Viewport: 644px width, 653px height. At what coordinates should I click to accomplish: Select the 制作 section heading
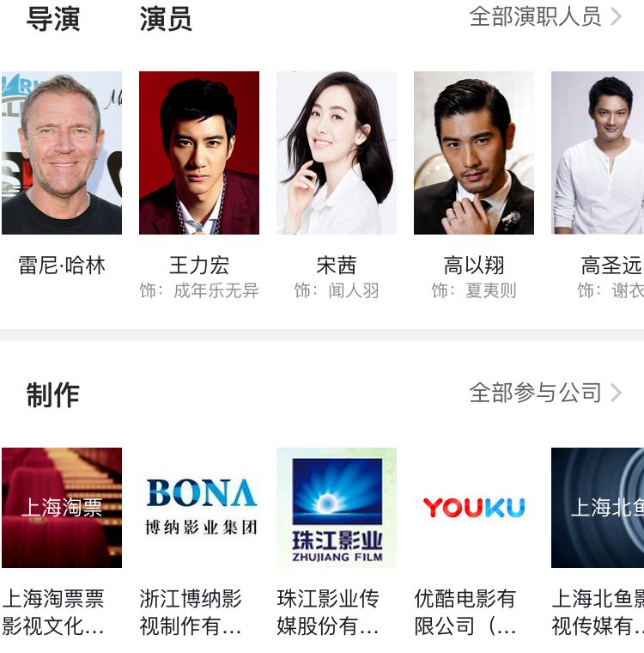tap(53, 394)
